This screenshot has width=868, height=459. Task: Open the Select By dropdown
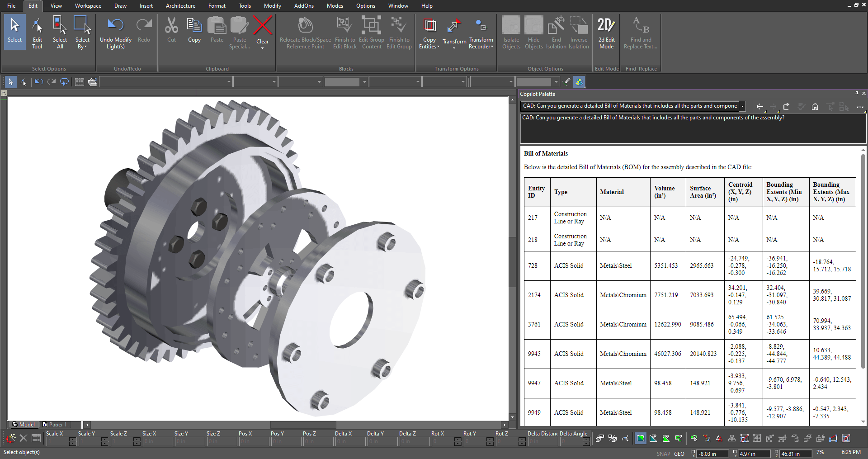[x=82, y=32]
